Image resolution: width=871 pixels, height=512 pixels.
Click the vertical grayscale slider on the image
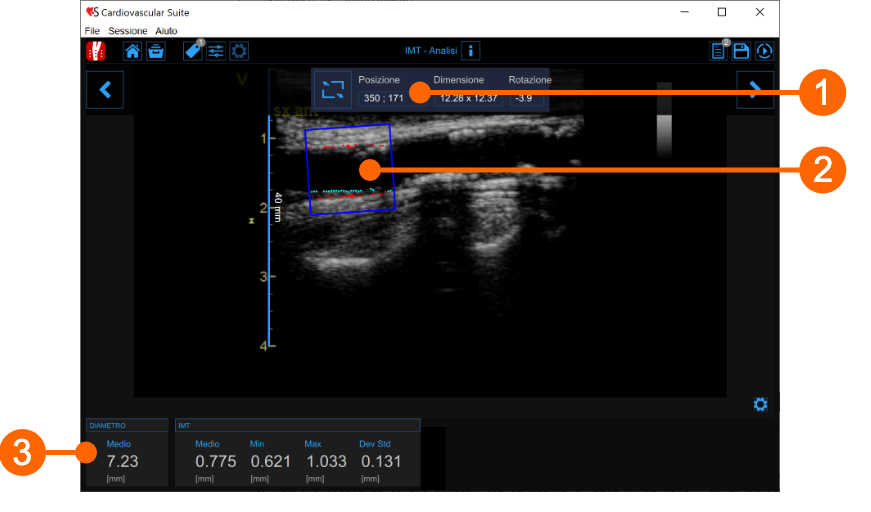click(663, 120)
